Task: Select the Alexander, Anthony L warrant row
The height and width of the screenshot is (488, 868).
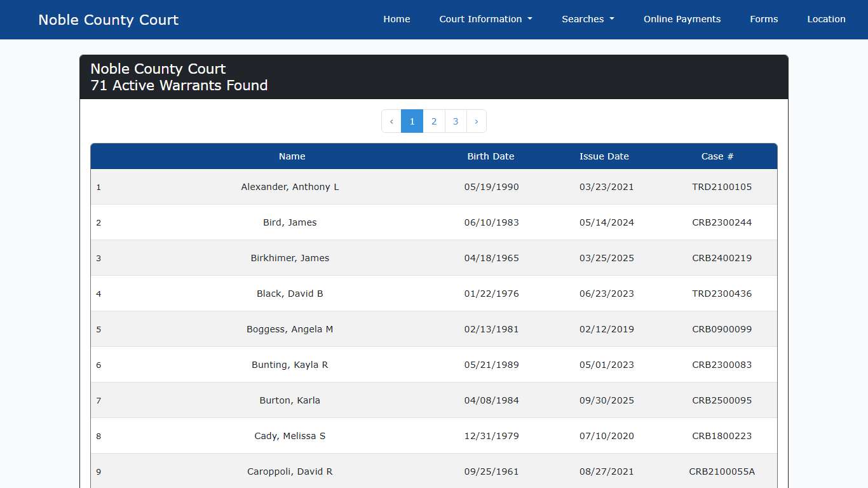Action: click(290, 187)
